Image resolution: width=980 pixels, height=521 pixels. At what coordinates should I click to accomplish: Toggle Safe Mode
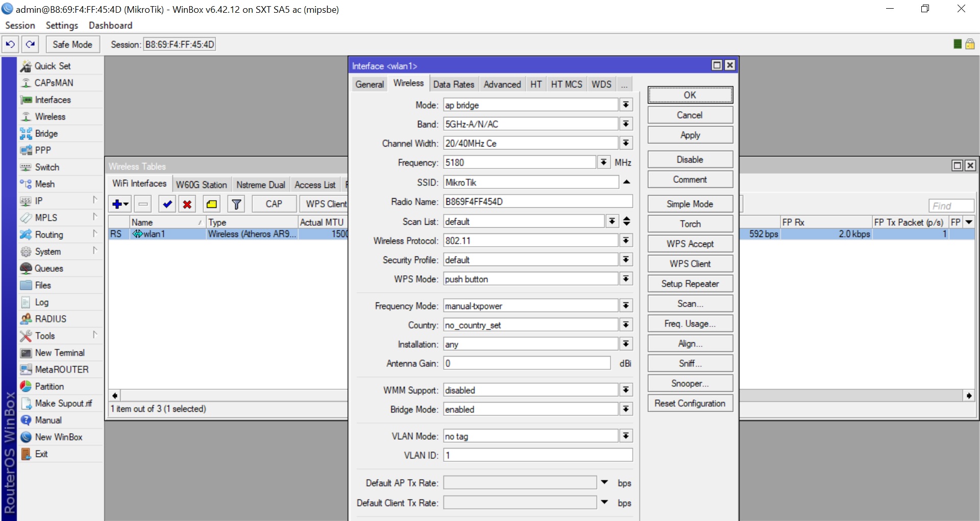click(x=72, y=44)
